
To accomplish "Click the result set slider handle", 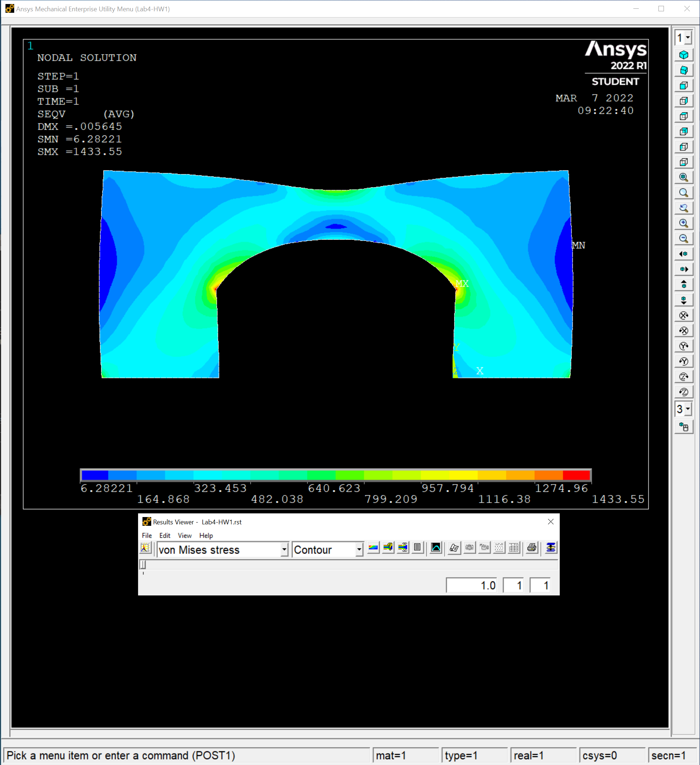I will tap(143, 565).
